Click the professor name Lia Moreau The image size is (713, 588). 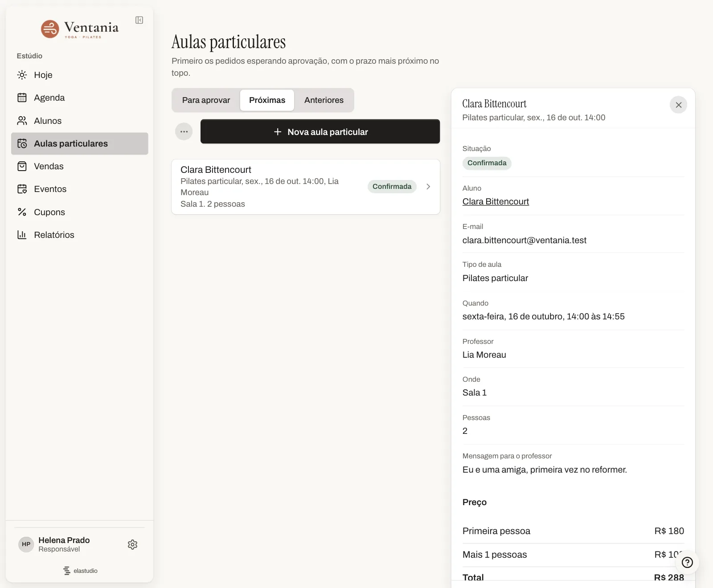[x=484, y=355]
